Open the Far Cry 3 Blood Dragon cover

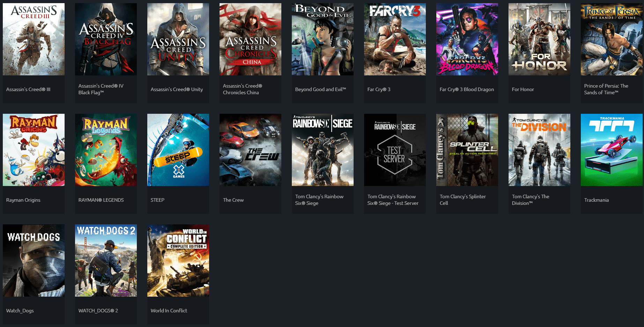(467, 39)
